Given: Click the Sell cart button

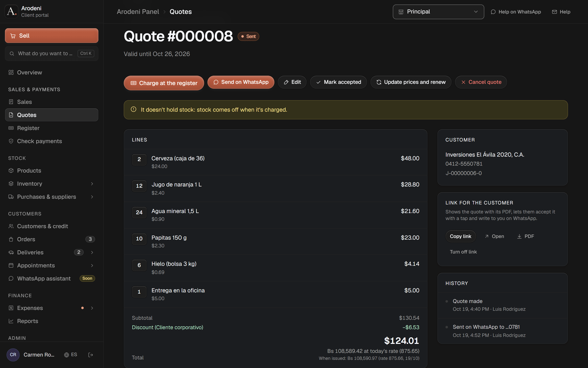Looking at the screenshot, I should click(51, 36).
